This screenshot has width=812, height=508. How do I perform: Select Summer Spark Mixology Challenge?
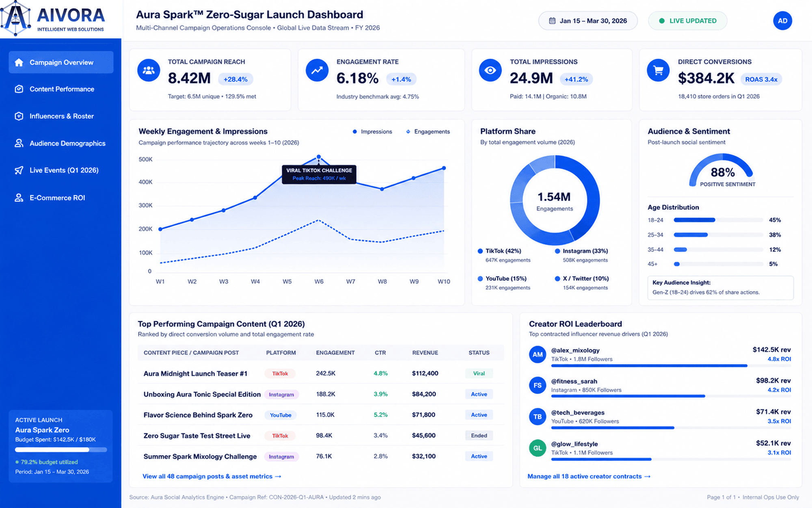click(x=321, y=456)
